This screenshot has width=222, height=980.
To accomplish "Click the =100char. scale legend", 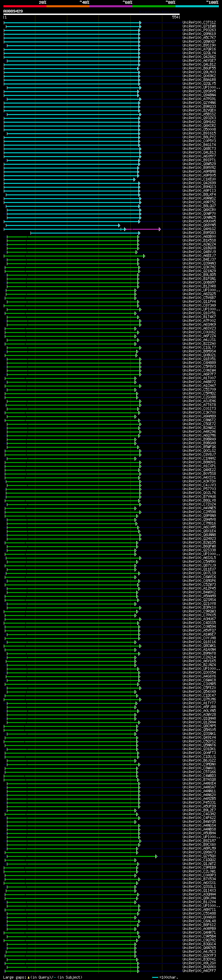I will (x=165, y=977).
